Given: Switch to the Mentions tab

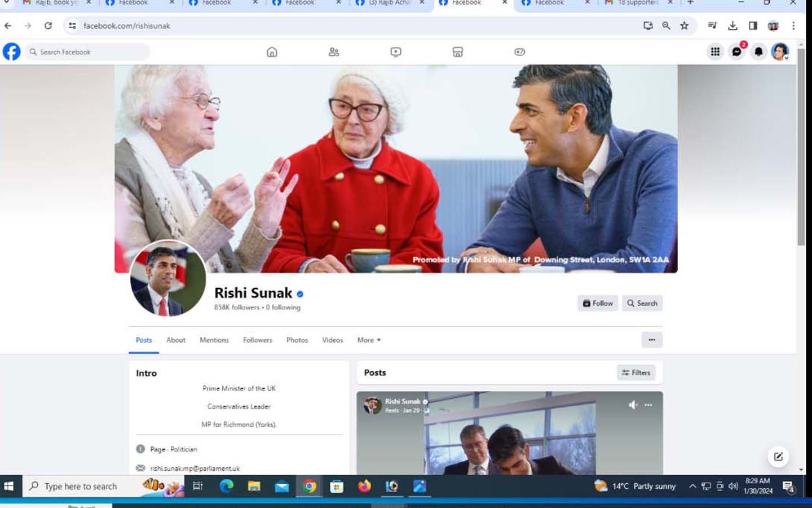Looking at the screenshot, I should tap(214, 340).
